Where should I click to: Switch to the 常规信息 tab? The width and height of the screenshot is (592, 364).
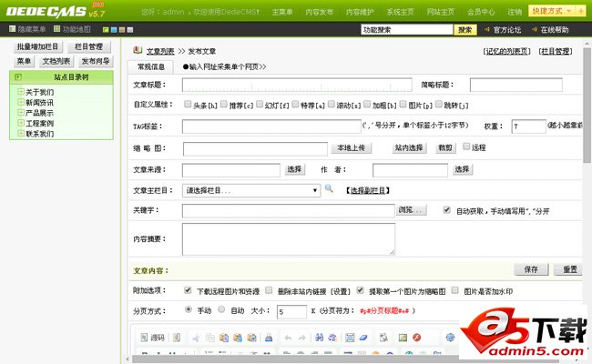151,66
